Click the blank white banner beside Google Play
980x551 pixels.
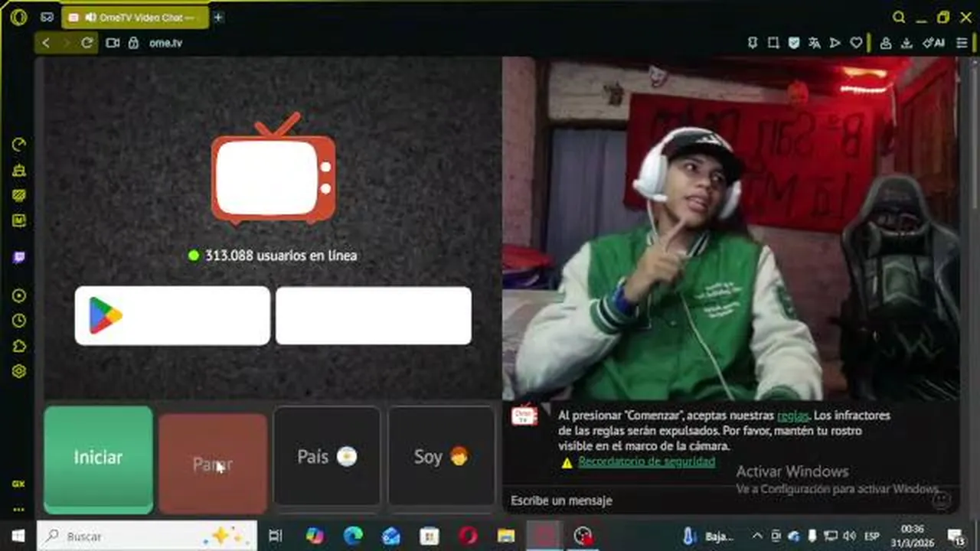coord(374,315)
